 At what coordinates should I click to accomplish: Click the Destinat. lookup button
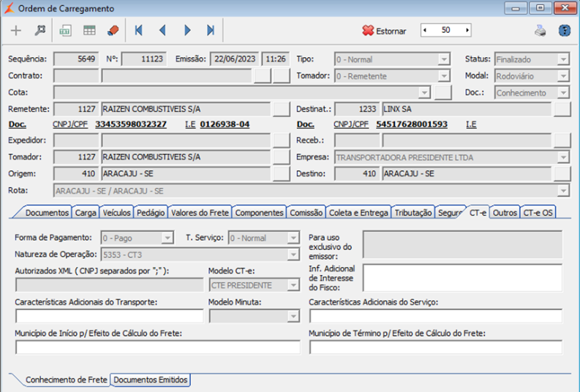tap(562, 109)
